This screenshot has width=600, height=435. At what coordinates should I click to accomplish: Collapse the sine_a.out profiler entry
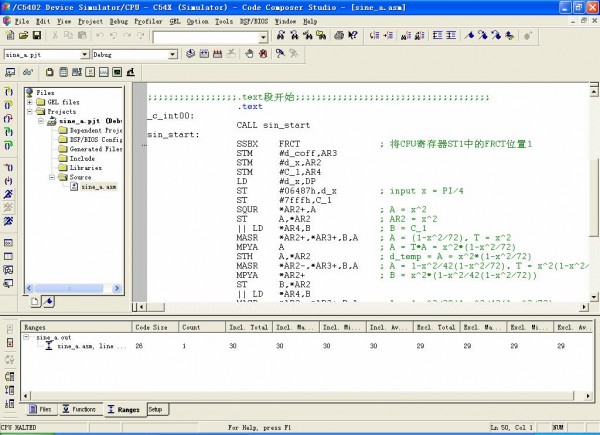tap(27, 337)
